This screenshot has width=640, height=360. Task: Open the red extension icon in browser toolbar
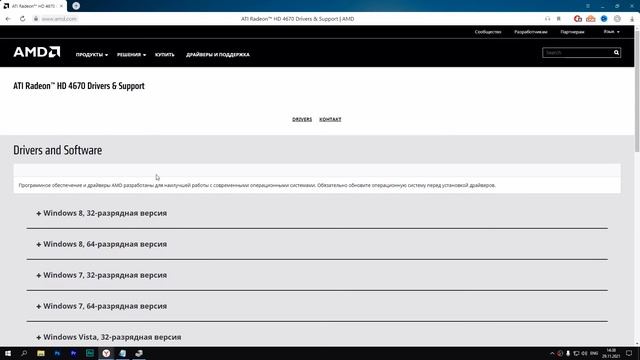578,19
